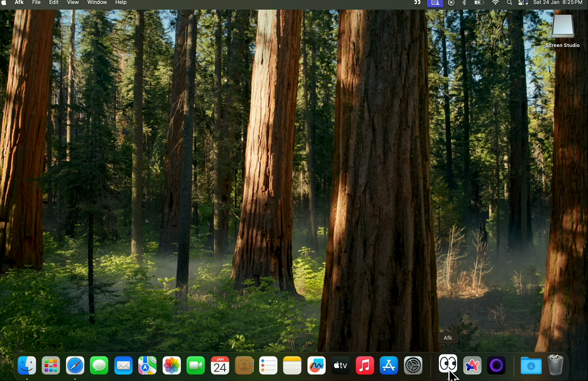Open System Settings from the Dock

[x=413, y=365]
